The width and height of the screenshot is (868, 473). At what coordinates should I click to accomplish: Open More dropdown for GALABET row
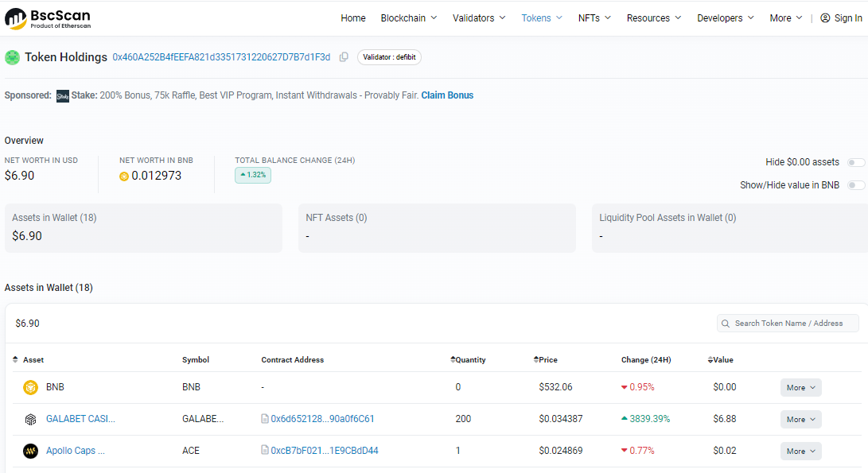pyautogui.click(x=800, y=419)
